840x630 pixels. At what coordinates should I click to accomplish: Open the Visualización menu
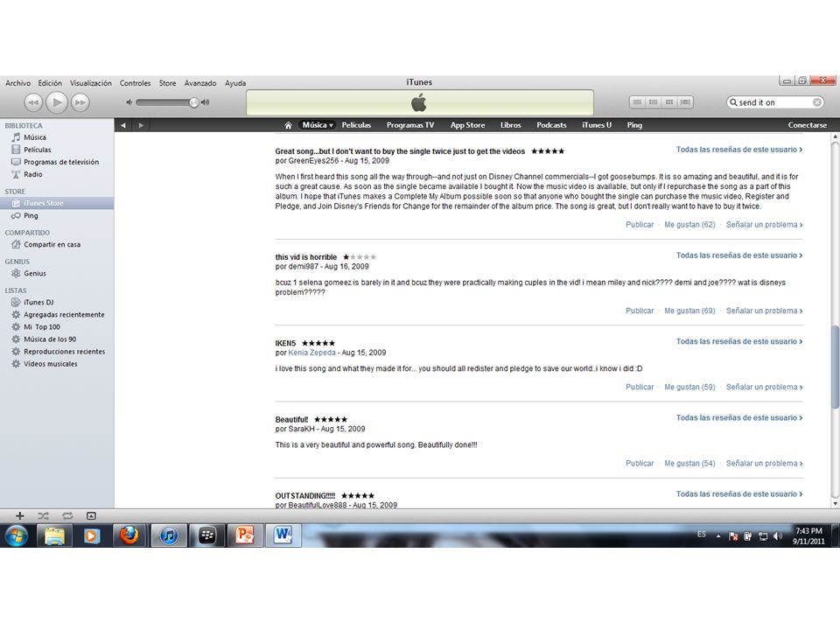(x=90, y=83)
